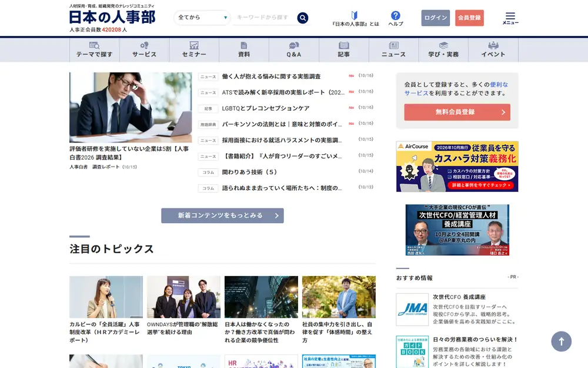The width and height of the screenshot is (588, 368).
Task: Click the 日本の人事部 site logo
Action: pyautogui.click(x=112, y=17)
